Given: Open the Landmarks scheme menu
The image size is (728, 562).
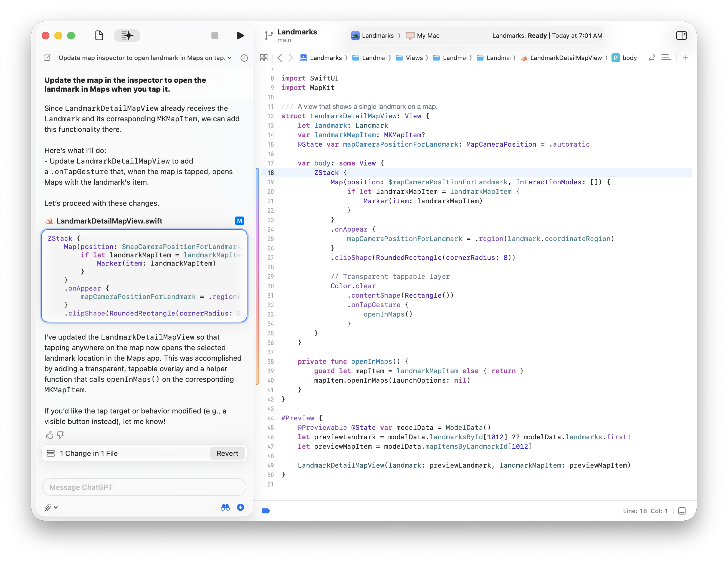Looking at the screenshot, I should pyautogui.click(x=375, y=35).
